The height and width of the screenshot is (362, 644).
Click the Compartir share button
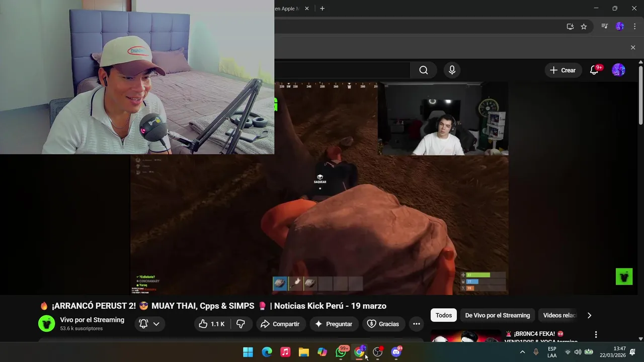[x=280, y=324]
